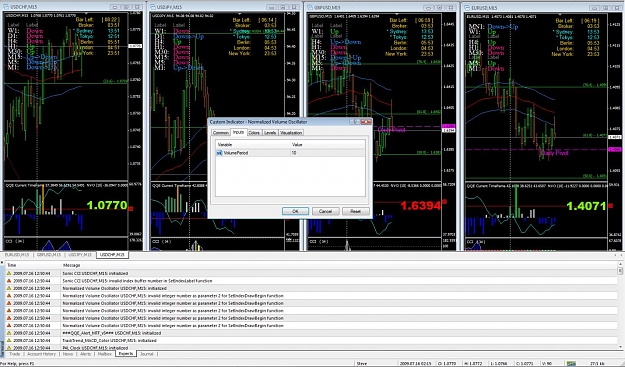Open the Common tab in the indicator dialog

coord(220,133)
